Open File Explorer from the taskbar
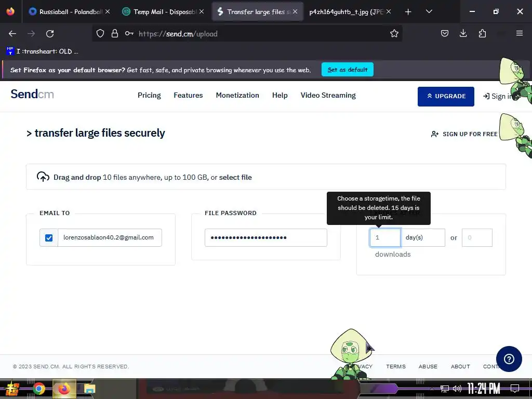The width and height of the screenshot is (532, 399). click(89, 389)
